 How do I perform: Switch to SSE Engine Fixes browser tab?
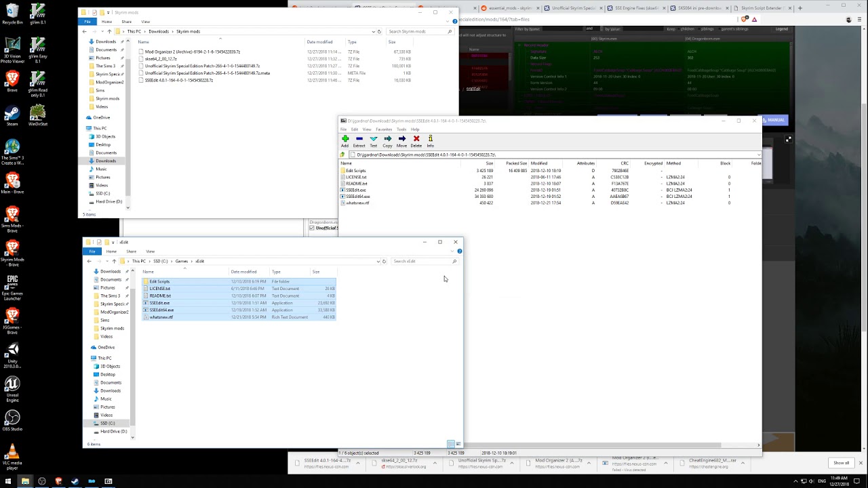(x=636, y=8)
